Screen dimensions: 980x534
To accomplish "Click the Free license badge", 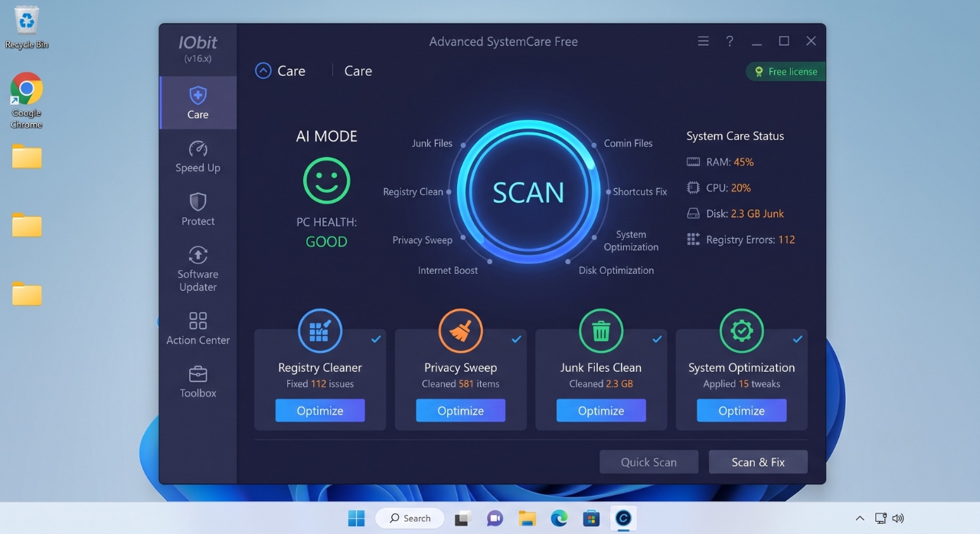I will point(786,72).
